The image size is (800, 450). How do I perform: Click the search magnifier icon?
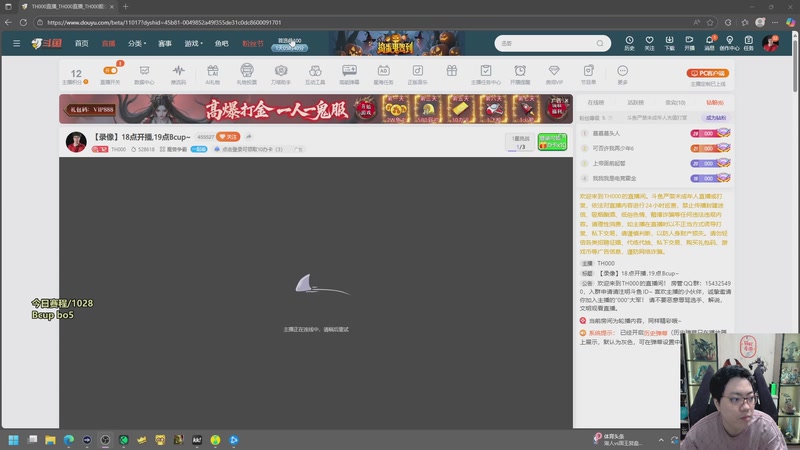tap(600, 43)
